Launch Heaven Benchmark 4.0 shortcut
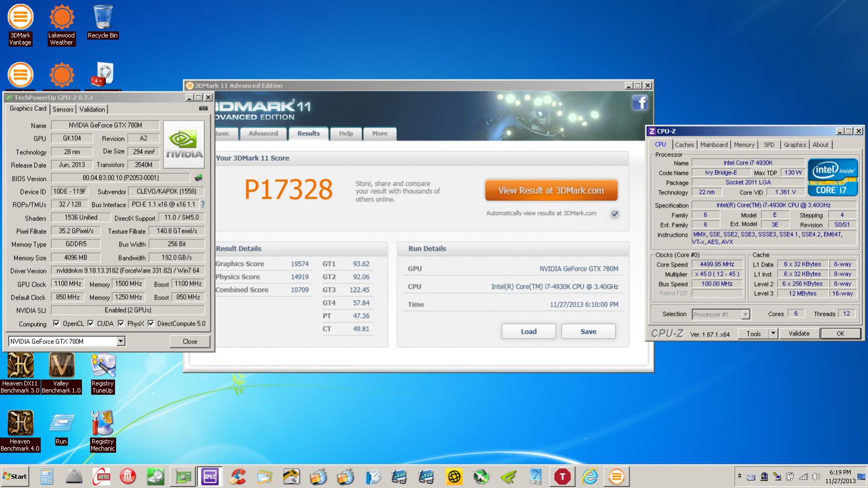The height and width of the screenshot is (488, 868). [x=20, y=431]
